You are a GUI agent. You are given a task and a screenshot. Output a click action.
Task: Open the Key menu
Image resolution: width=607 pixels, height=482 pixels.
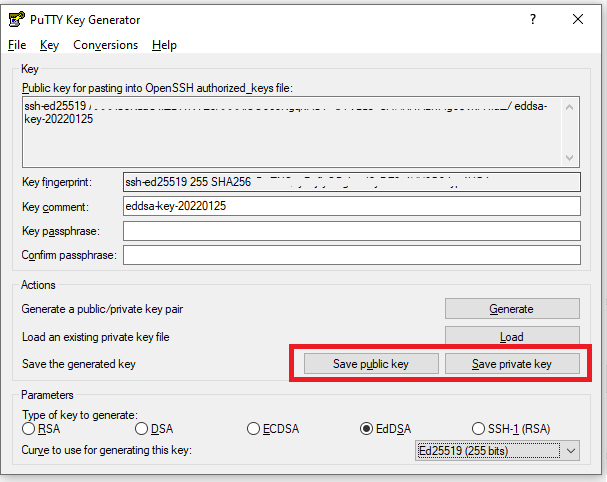[49, 45]
